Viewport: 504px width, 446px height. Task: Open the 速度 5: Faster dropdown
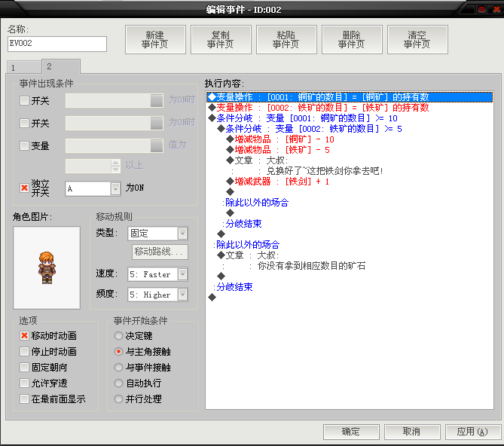click(182, 274)
